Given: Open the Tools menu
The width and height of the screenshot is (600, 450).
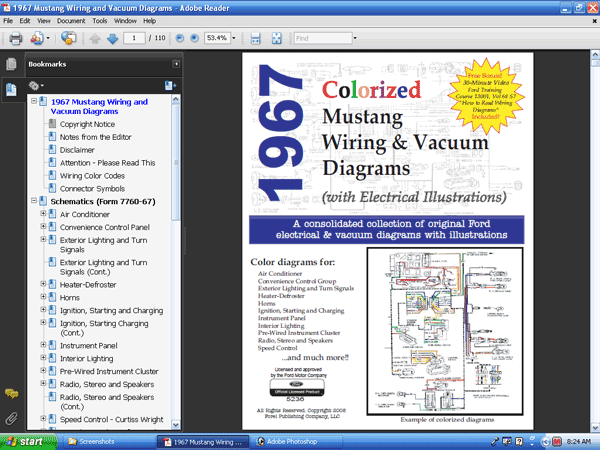Looking at the screenshot, I should [99, 21].
